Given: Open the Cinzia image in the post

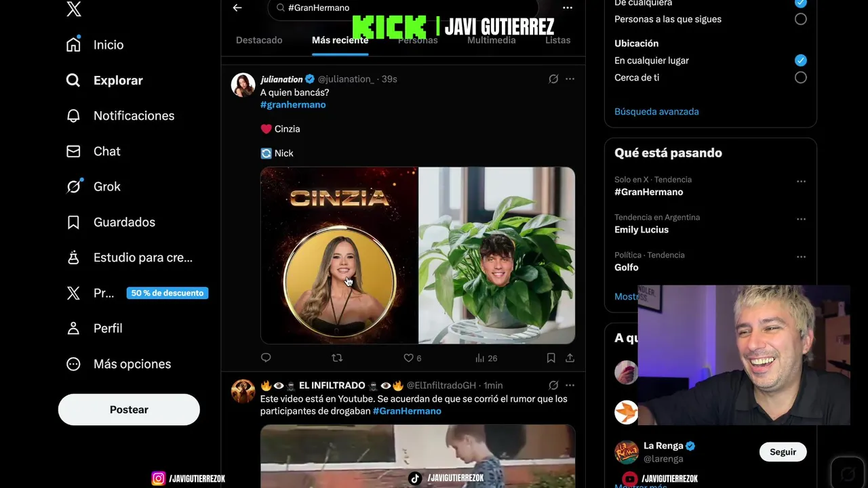Looking at the screenshot, I should pyautogui.click(x=339, y=256).
